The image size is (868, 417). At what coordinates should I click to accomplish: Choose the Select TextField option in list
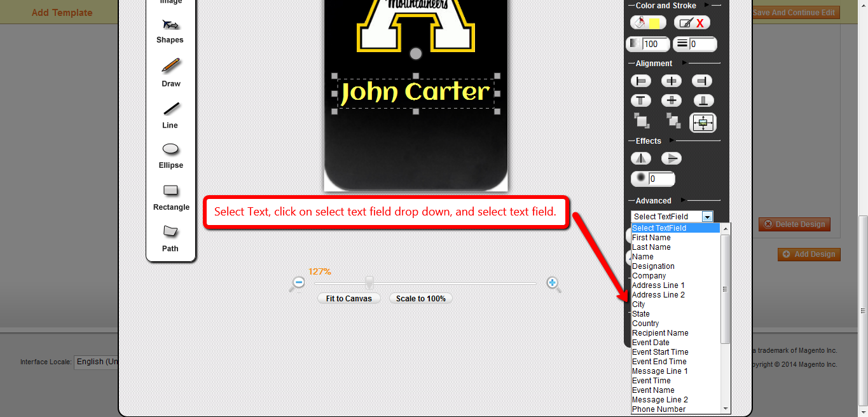pos(675,228)
